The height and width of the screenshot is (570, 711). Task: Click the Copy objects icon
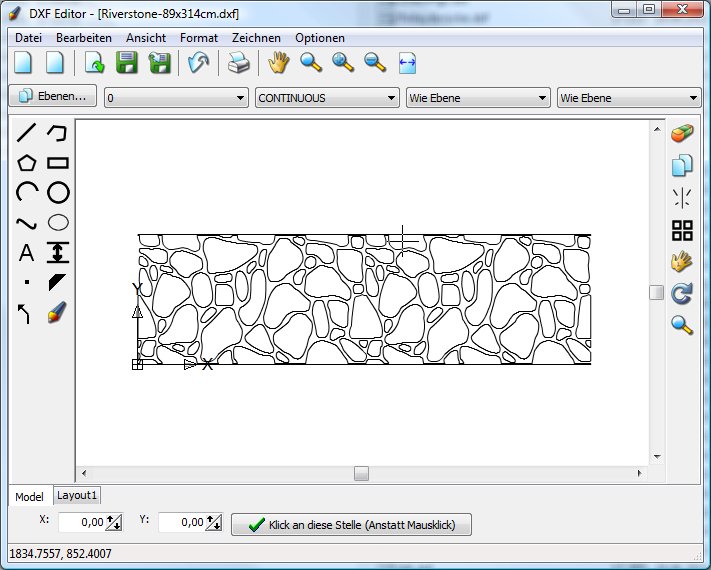(x=682, y=165)
